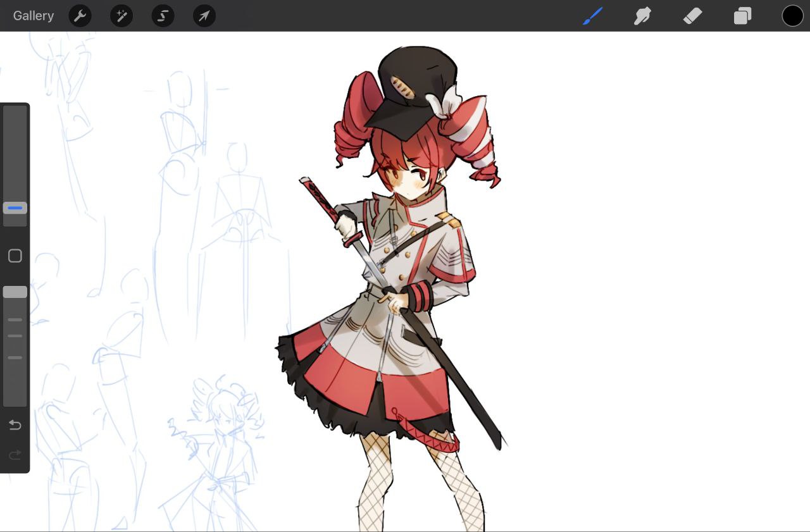
Task: Activate the Transform arrow tool
Action: [204, 16]
